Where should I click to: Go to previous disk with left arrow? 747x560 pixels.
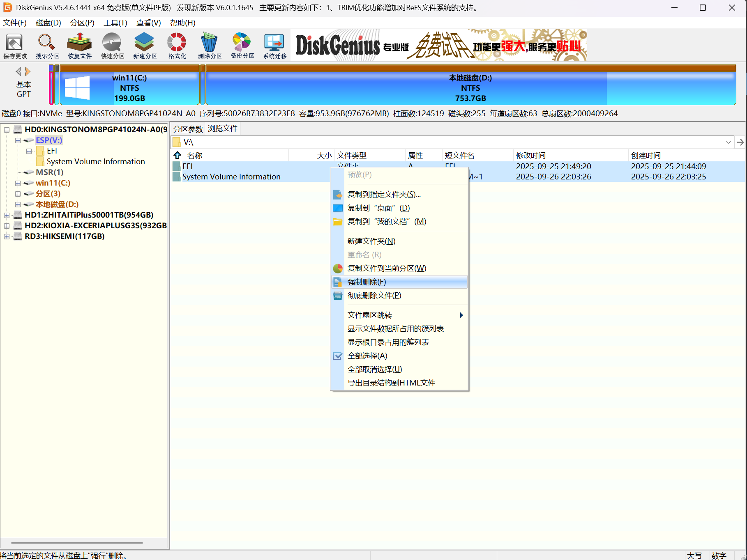coord(18,71)
